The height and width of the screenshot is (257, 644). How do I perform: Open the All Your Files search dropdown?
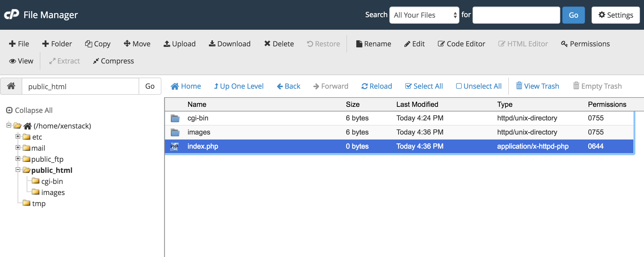424,15
